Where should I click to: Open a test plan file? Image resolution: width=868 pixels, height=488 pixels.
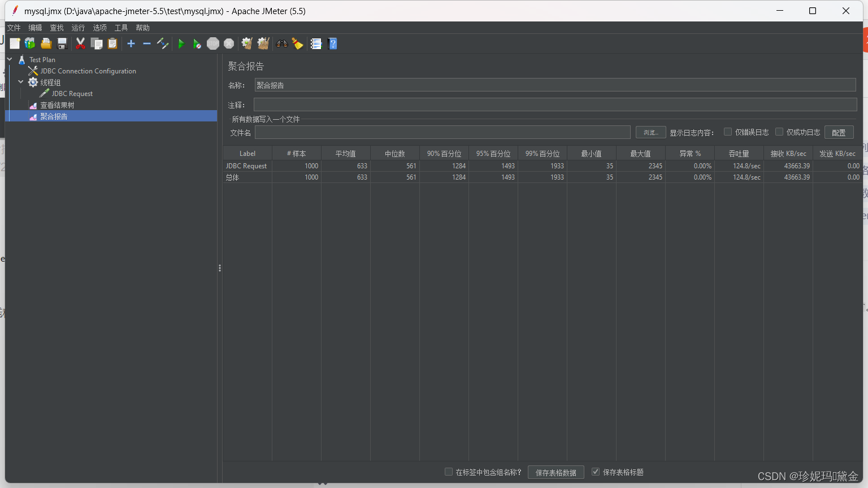(46, 43)
